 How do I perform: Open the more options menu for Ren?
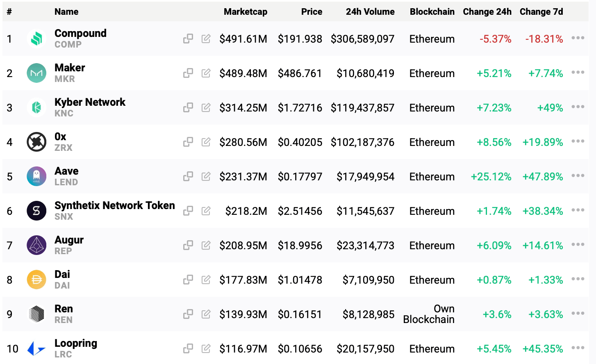pyautogui.click(x=578, y=313)
